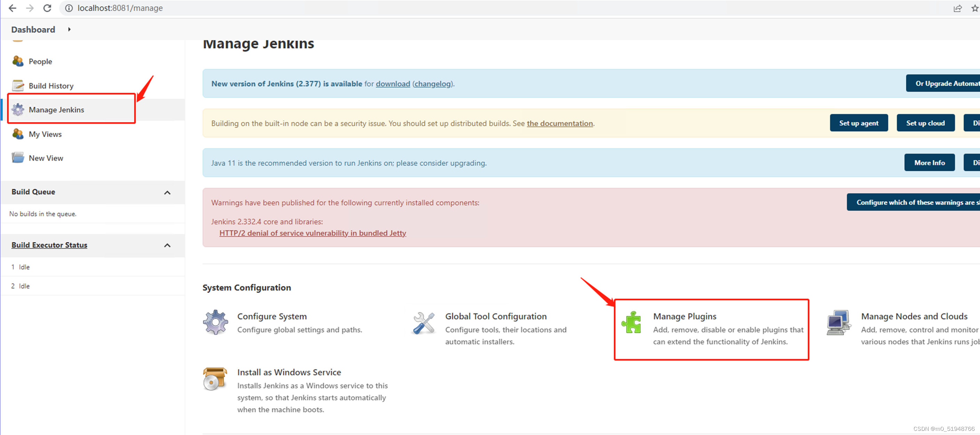This screenshot has height=435, width=980.
Task: Open Manage Nodes and Clouds
Action: tap(914, 316)
